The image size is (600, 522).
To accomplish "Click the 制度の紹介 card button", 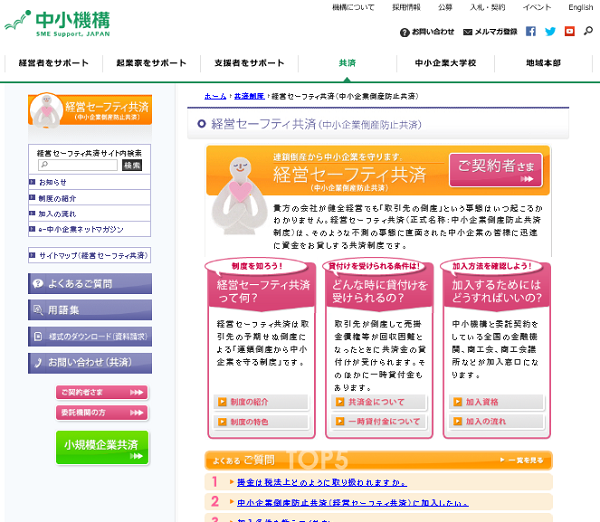I will click(261, 402).
